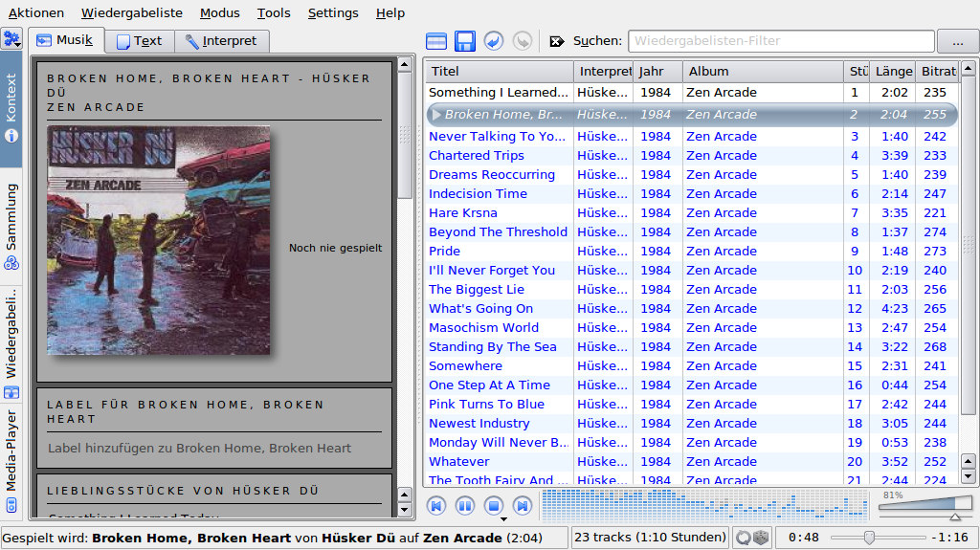Open the stop button dropdown arrow
The height and width of the screenshot is (550, 980).
[503, 518]
